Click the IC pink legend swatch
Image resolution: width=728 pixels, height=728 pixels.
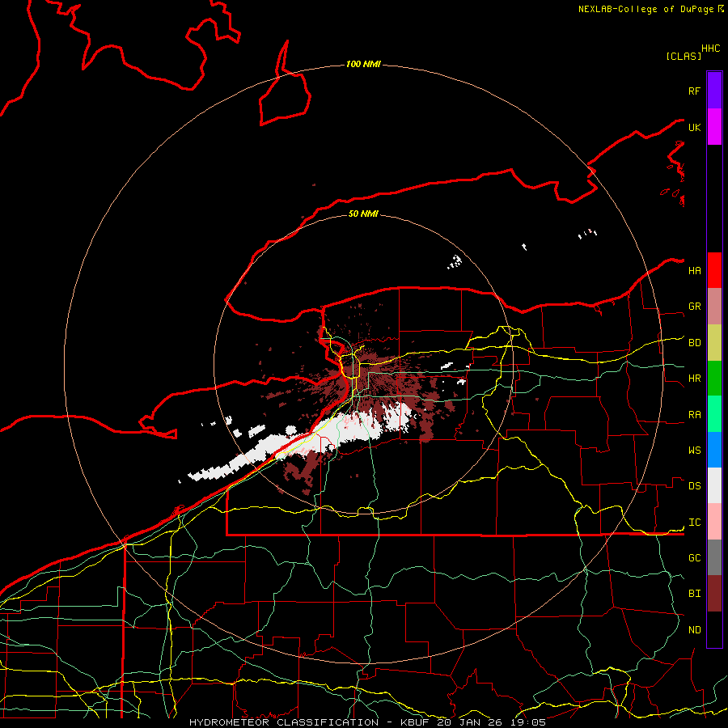714,522
